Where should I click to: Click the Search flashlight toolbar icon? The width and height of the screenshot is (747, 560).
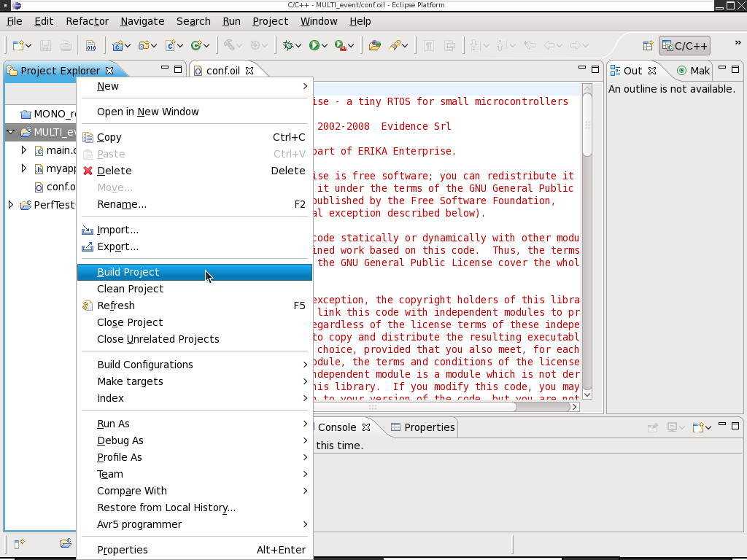coord(395,46)
